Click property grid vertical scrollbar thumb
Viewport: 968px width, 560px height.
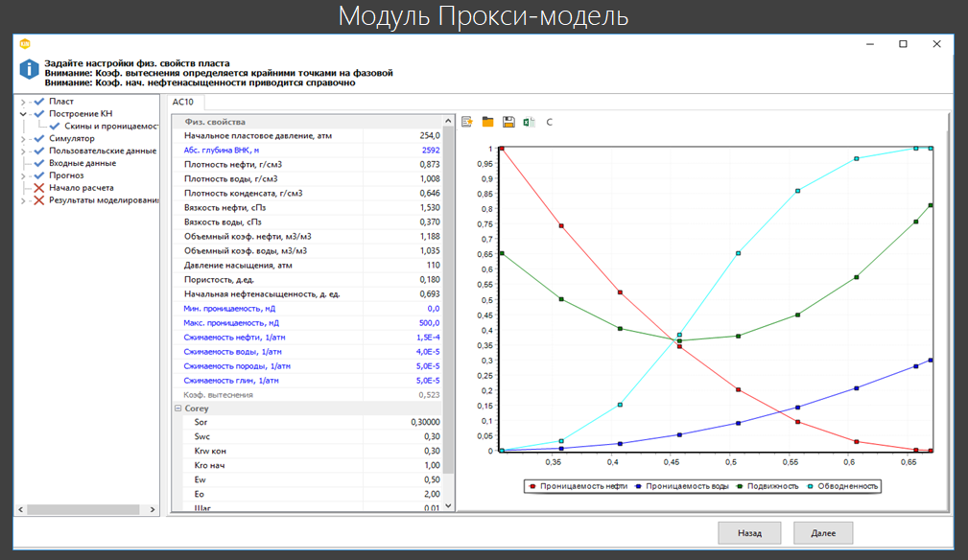pyautogui.click(x=449, y=299)
